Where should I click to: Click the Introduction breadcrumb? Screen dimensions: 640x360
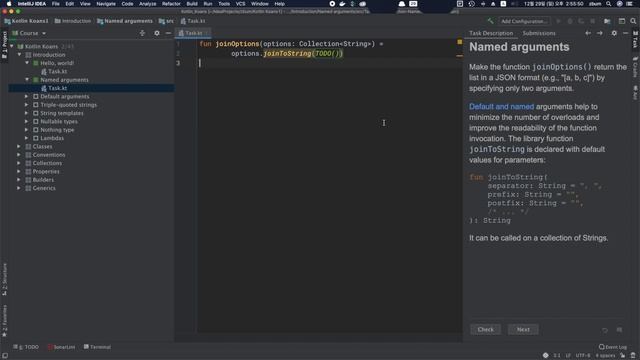coord(73,21)
